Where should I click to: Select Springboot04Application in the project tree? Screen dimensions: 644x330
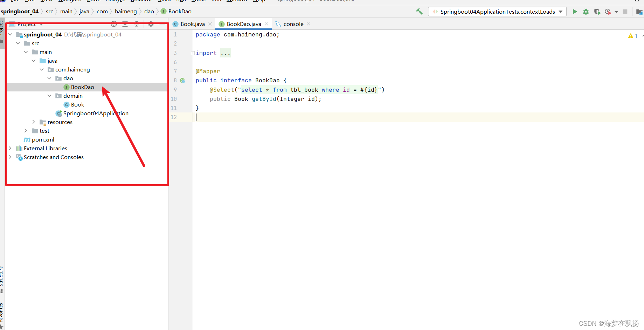pyautogui.click(x=96, y=113)
